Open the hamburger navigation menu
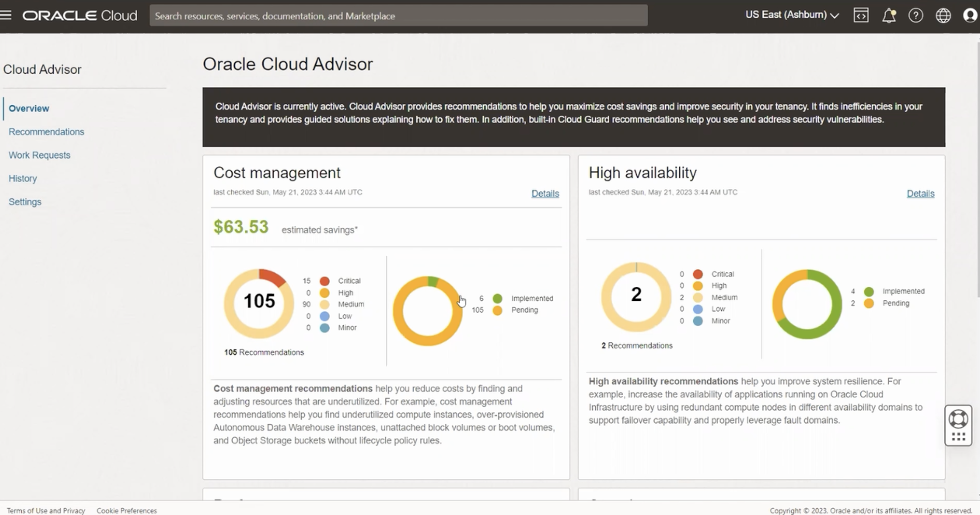Image resolution: width=980 pixels, height=515 pixels. click(6, 15)
